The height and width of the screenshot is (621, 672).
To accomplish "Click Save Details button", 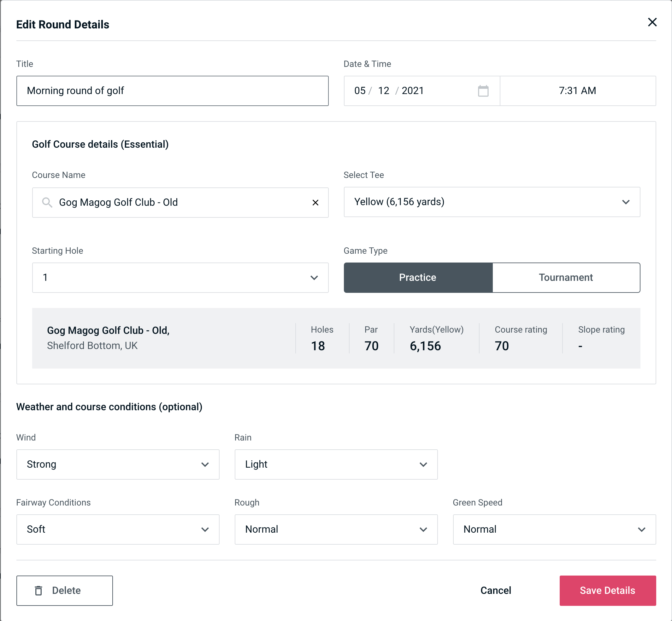I will coord(607,591).
